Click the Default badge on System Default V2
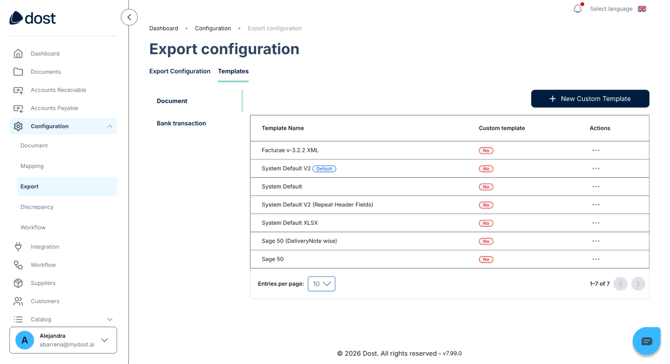 click(x=324, y=169)
